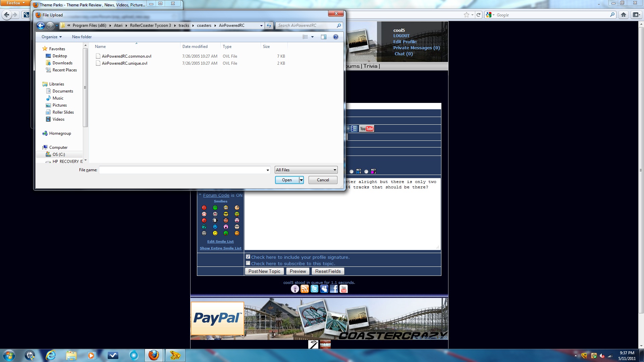The width and height of the screenshot is (644, 362).
Task: Open the Organize dropdown menu
Action: pyautogui.click(x=51, y=37)
